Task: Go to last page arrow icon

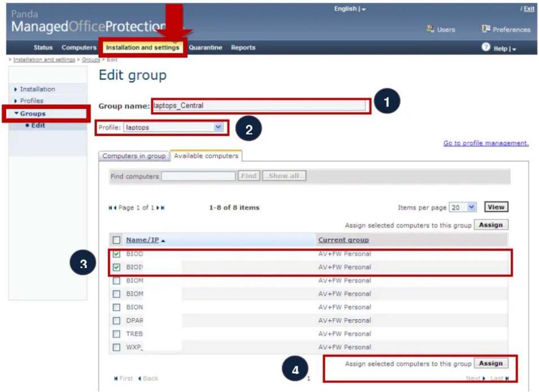Action: click(163, 208)
